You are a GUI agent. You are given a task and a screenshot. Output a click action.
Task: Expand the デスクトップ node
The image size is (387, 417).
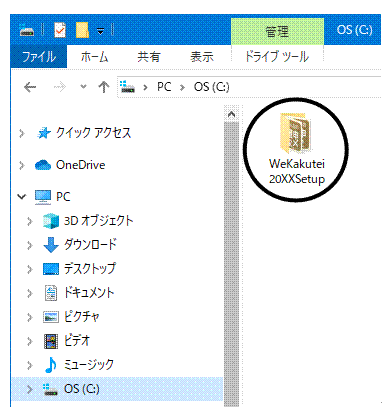point(30,269)
